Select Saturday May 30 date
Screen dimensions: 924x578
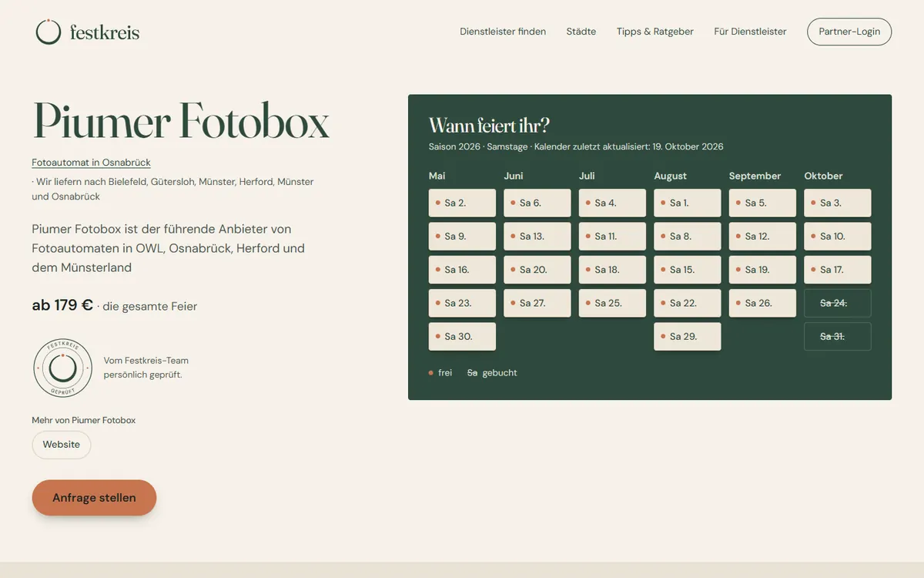coord(462,337)
